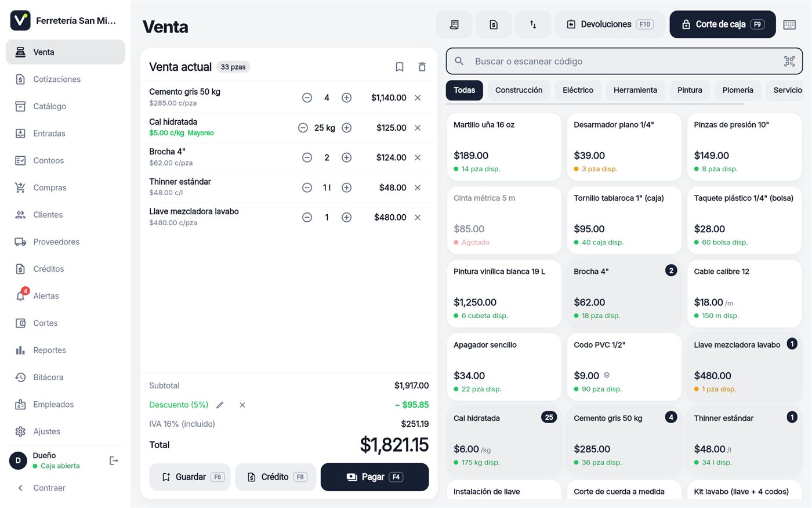The width and height of the screenshot is (812, 508).
Task: Go to Créditos
Action: tap(66, 269)
